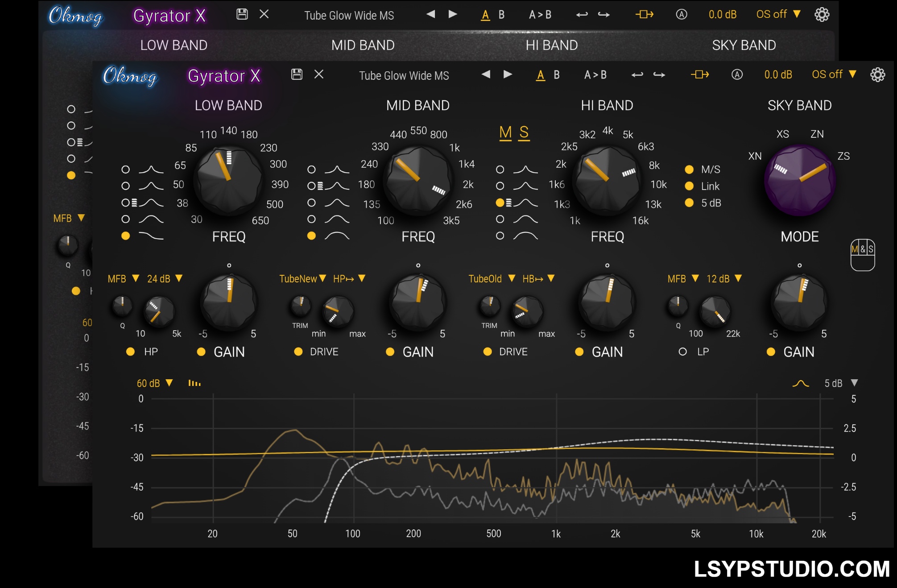Screen dimensions: 897x588
Task: Click 0.0 dB value in back window
Action: click(723, 14)
